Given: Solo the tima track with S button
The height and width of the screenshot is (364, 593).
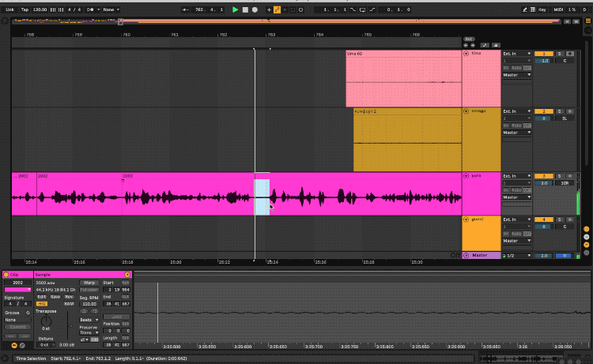Looking at the screenshot, I should pyautogui.click(x=559, y=54).
